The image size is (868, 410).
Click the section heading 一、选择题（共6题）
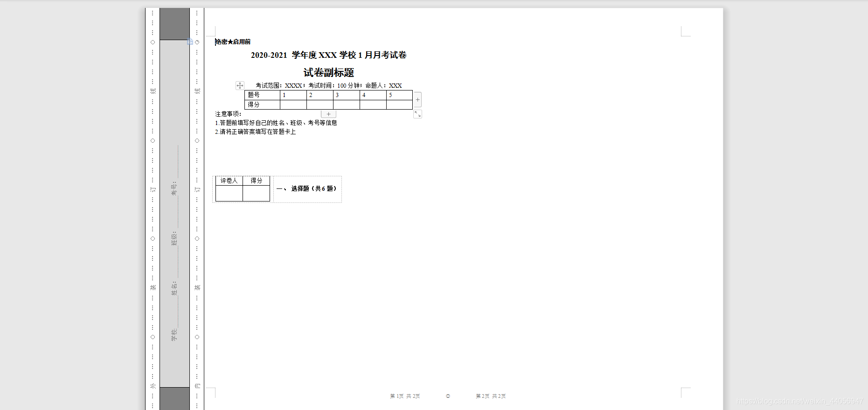click(x=306, y=188)
